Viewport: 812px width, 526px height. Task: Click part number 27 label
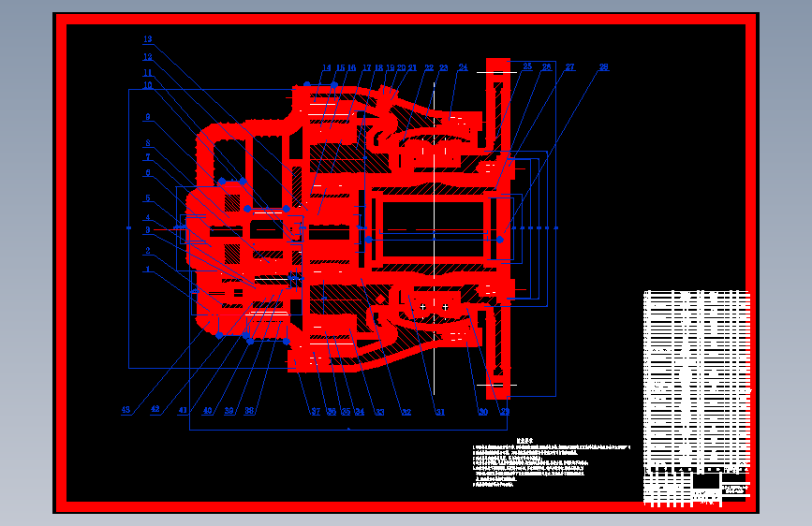pyautogui.click(x=569, y=66)
